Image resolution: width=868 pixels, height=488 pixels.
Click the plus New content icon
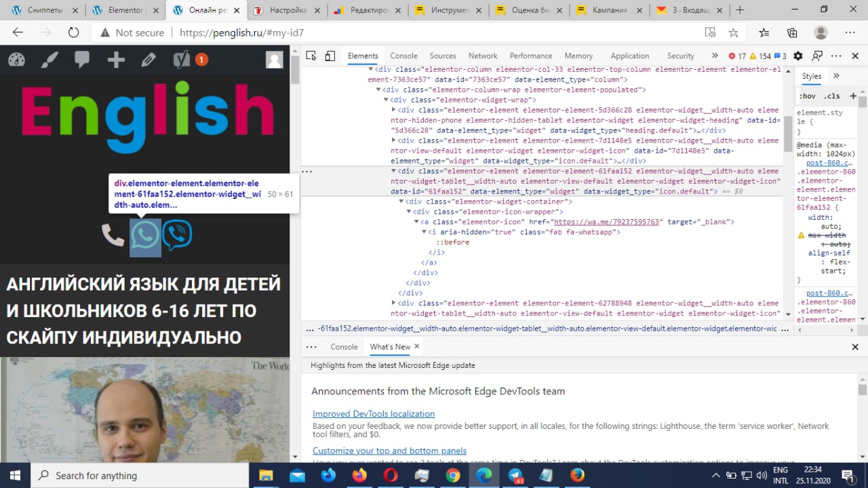pos(116,60)
